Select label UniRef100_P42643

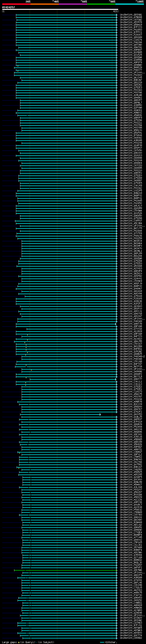pos(131,75)
